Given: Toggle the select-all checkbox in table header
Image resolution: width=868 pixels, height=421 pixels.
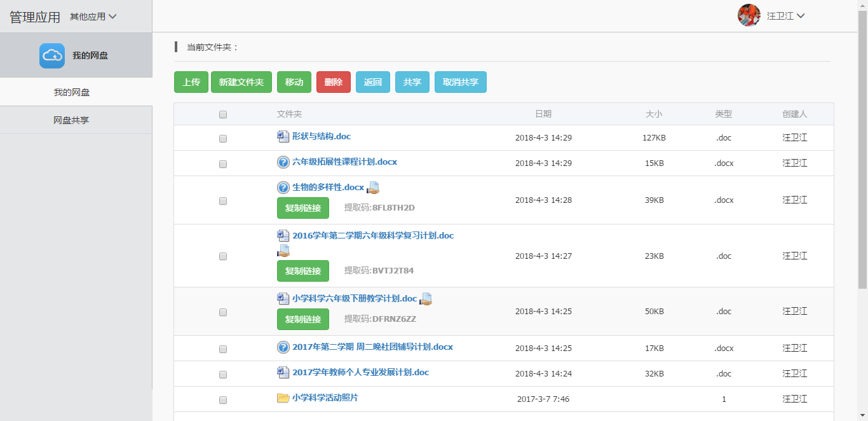Looking at the screenshot, I should [x=223, y=115].
